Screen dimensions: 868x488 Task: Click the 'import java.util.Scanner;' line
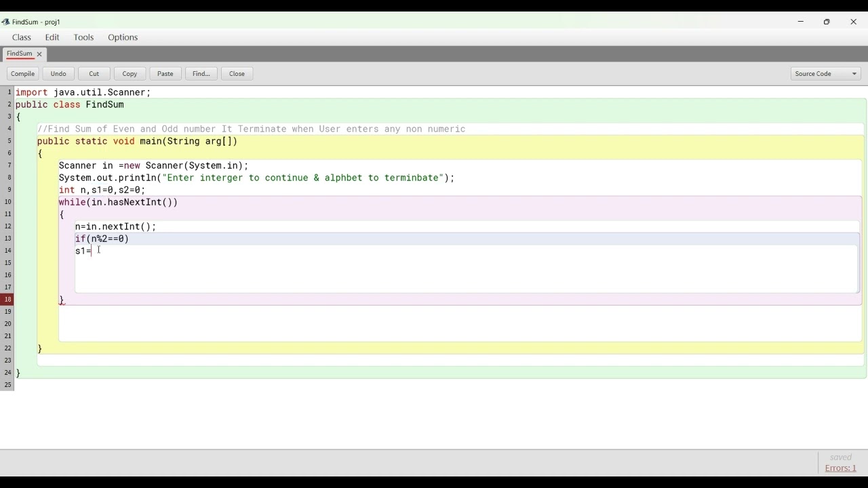point(83,92)
